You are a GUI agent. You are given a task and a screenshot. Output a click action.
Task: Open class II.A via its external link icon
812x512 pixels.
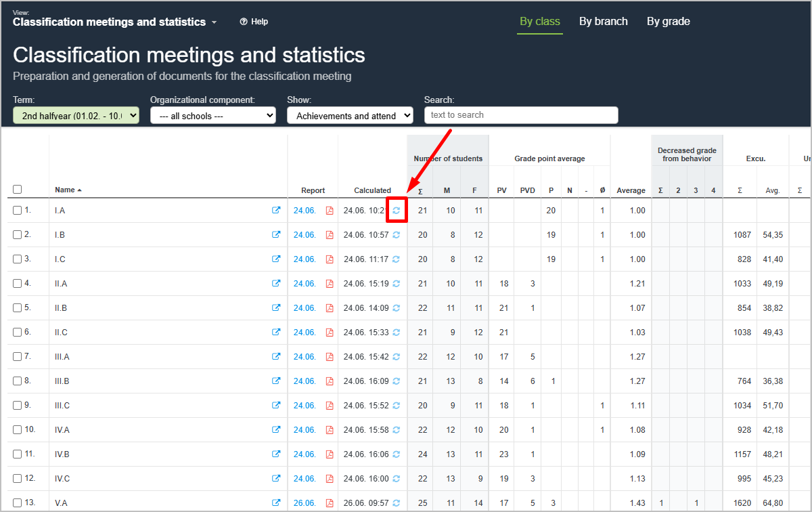coord(276,284)
